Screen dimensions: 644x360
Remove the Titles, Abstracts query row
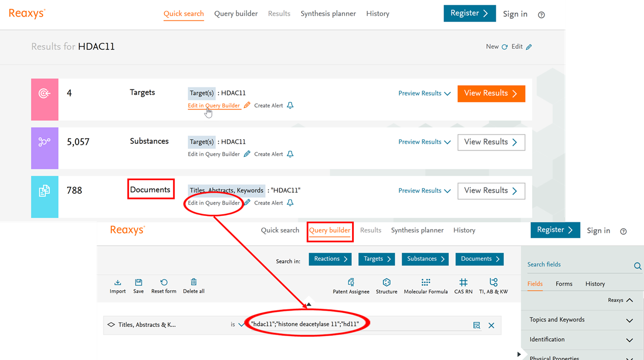tap(491, 325)
